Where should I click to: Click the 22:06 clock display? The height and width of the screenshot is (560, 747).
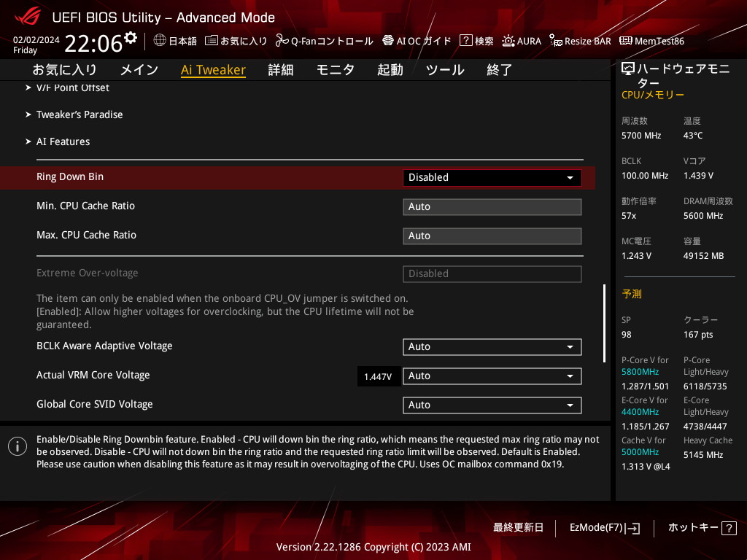[x=93, y=43]
